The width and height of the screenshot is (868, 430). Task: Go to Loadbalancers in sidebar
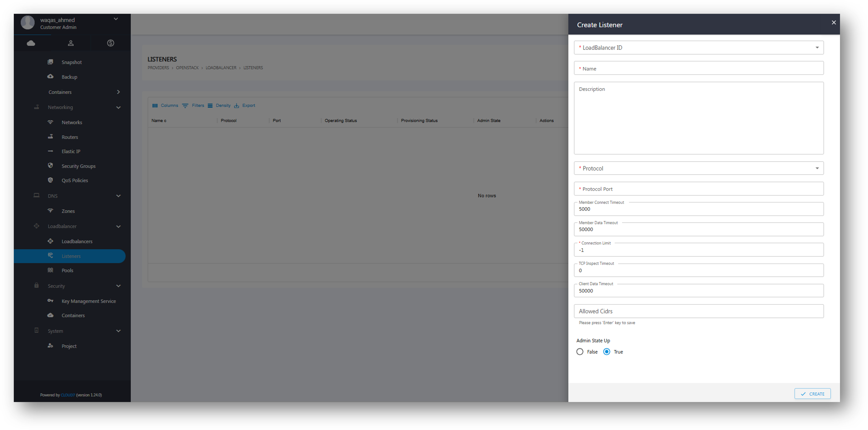(x=77, y=241)
